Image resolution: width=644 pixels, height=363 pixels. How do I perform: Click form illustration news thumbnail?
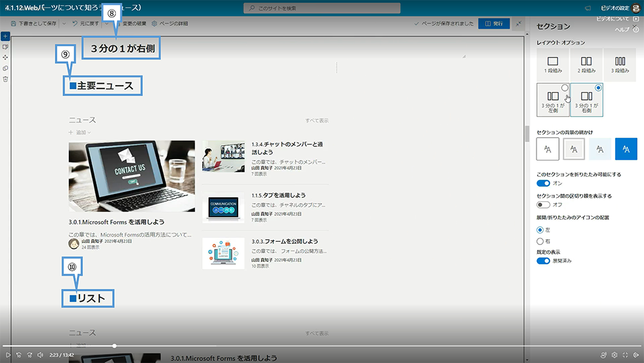click(x=223, y=253)
